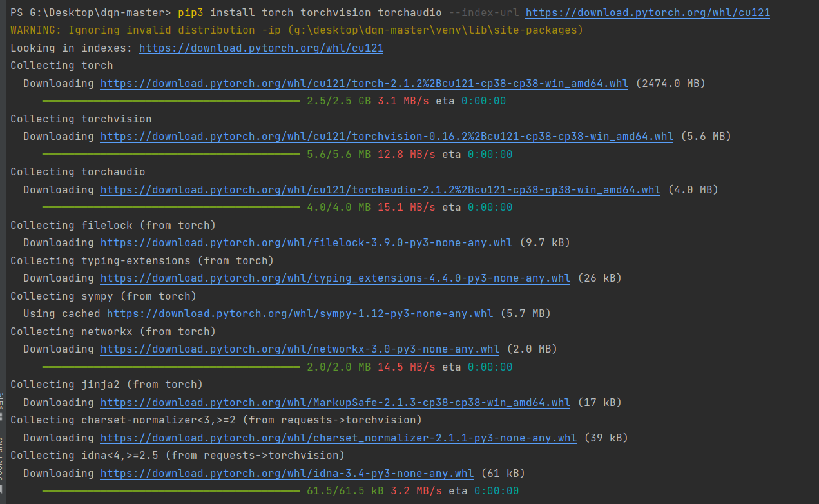Open the --index-url cu121 link in the pip3 command

pos(648,12)
